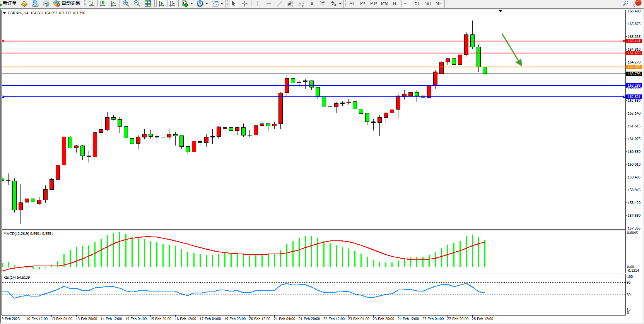Select the Horizontal Line drawing tool
644x324 pixels.
(269, 3)
